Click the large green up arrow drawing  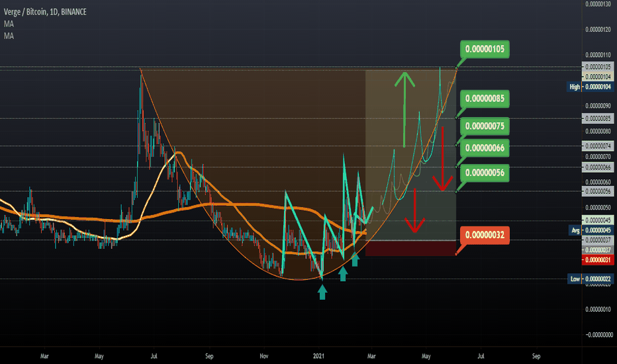[x=404, y=109]
